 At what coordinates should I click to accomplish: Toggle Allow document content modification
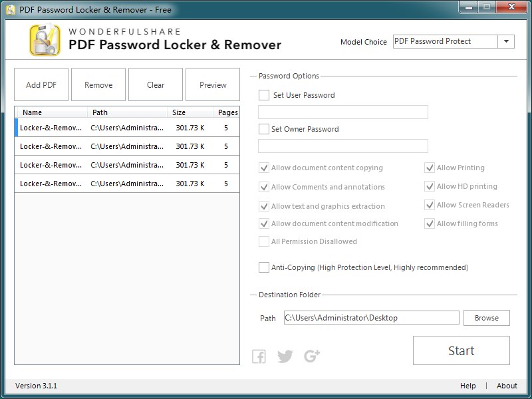(x=264, y=223)
